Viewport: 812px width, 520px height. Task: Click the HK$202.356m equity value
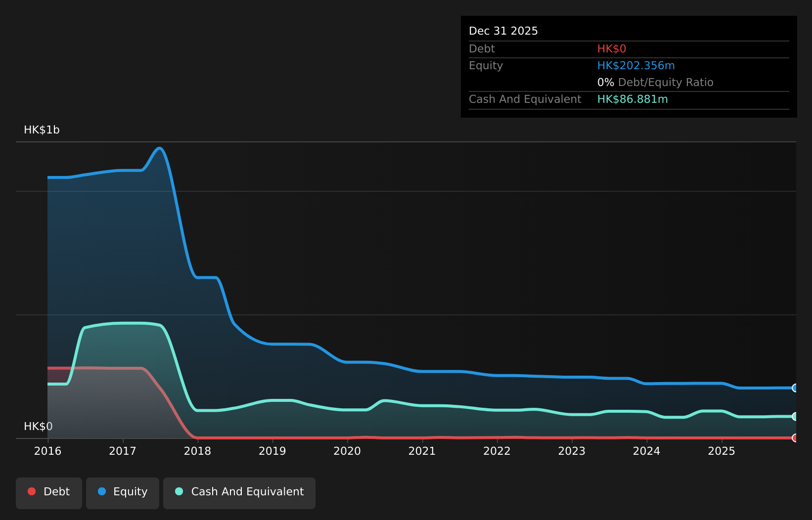636,66
